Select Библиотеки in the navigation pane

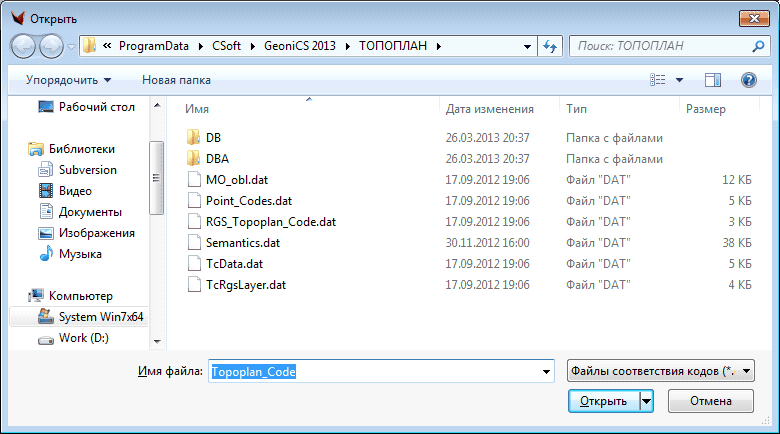pyautogui.click(x=82, y=148)
